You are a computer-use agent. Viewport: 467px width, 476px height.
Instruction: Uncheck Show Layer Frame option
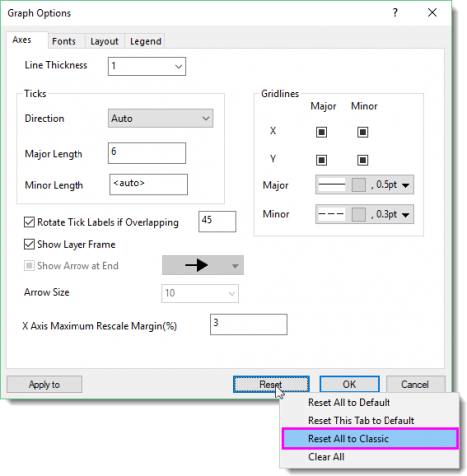29,244
